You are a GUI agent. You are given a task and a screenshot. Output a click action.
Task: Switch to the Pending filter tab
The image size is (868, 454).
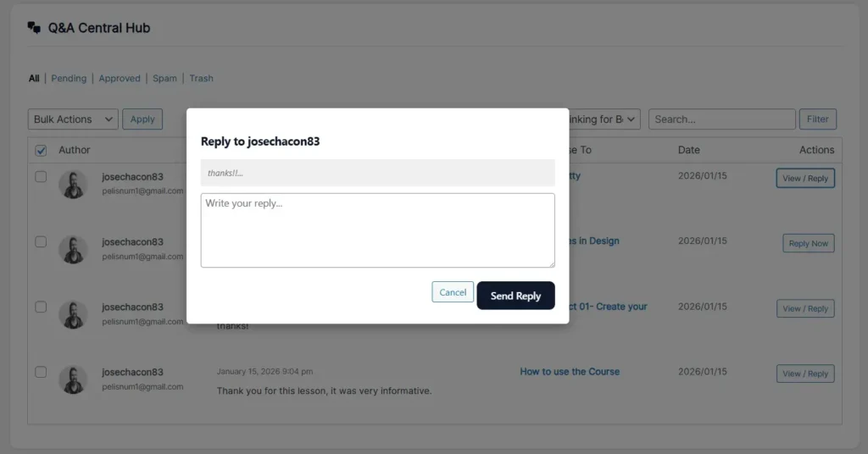(69, 79)
